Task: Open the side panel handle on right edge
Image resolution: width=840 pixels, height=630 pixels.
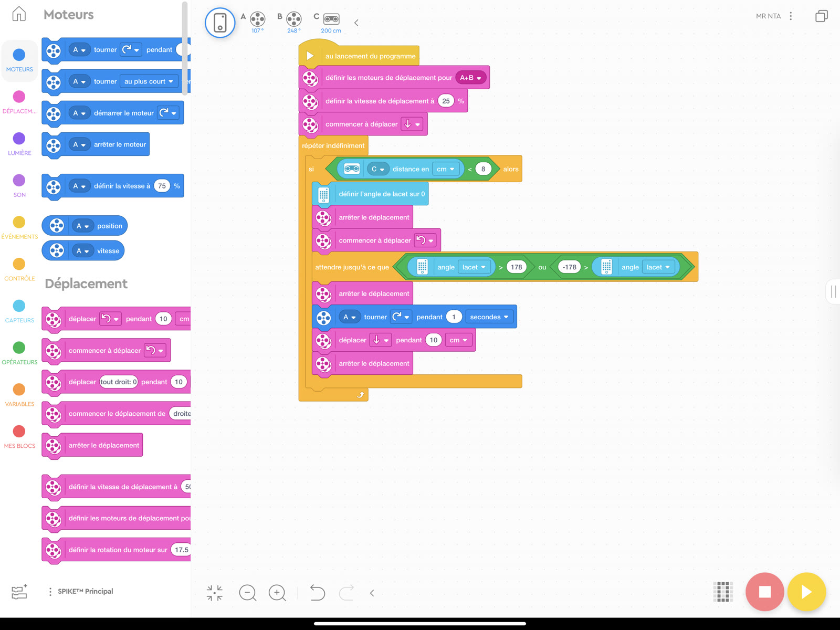Action: 833,291
